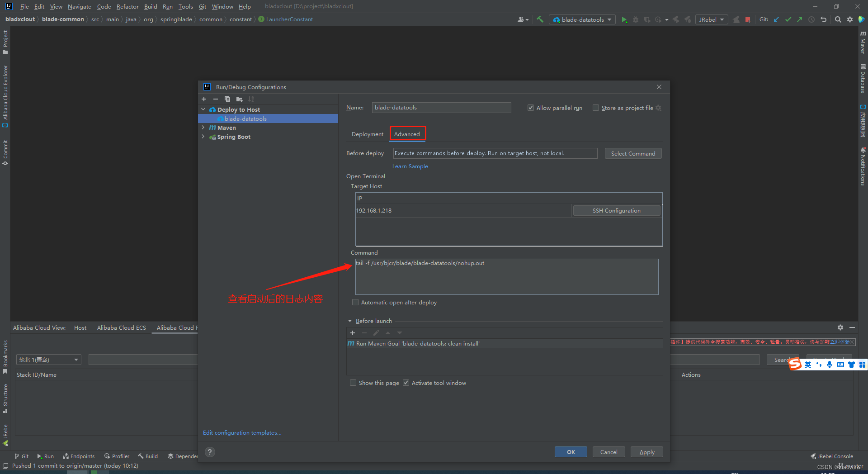Open SSH Configuration for the target host
Image resolution: width=868 pixels, height=474 pixels.
click(616, 210)
